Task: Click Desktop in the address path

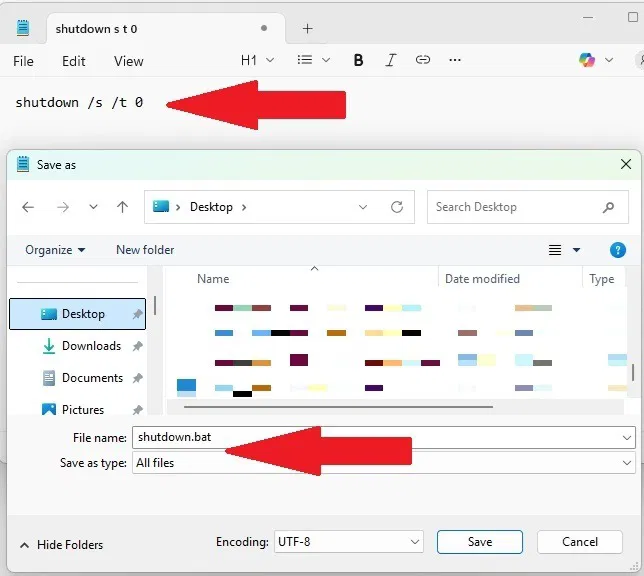Action: 211,207
